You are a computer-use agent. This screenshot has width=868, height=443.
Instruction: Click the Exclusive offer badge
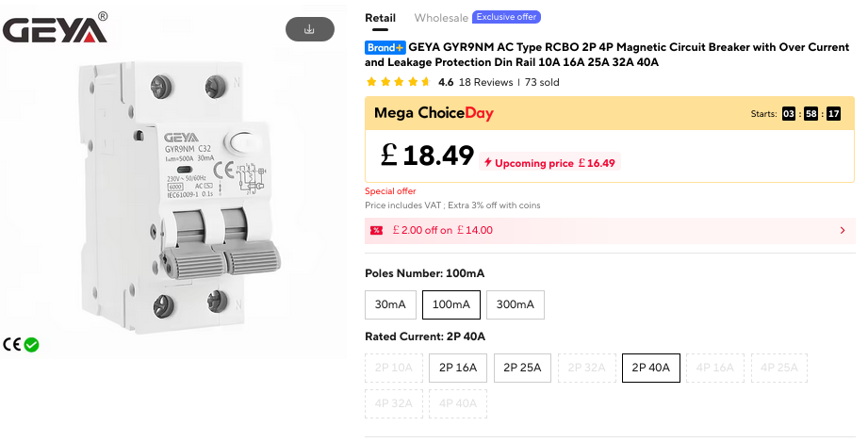(x=506, y=17)
